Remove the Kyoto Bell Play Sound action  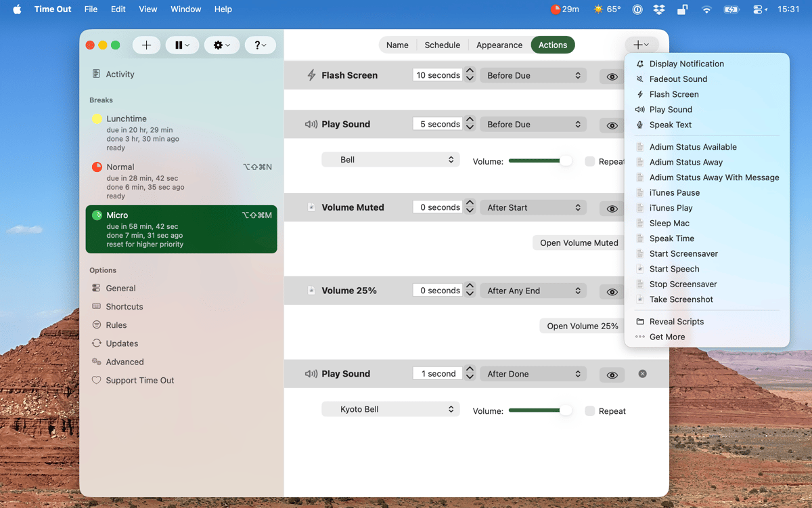point(642,374)
